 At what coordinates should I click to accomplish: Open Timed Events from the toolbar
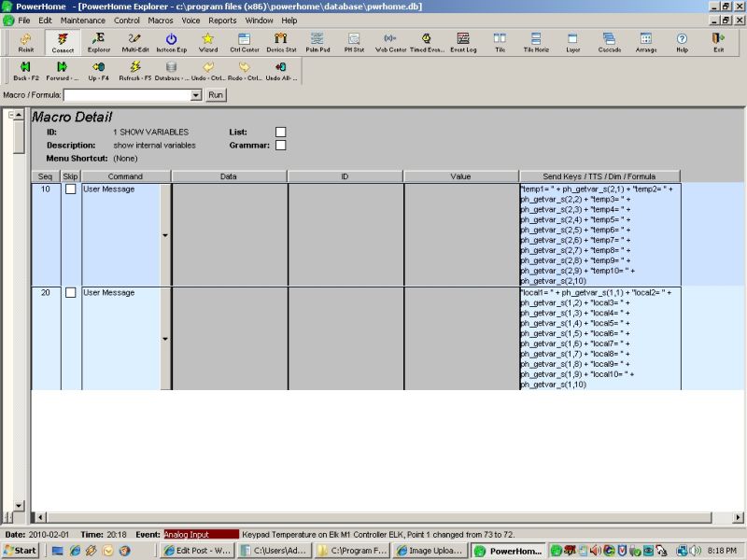(427, 42)
